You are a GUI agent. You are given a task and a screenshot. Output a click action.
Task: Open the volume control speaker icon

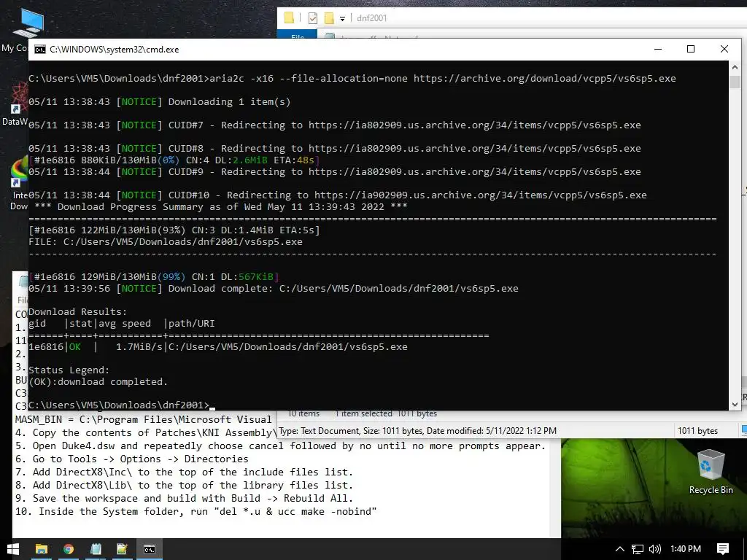(655, 549)
